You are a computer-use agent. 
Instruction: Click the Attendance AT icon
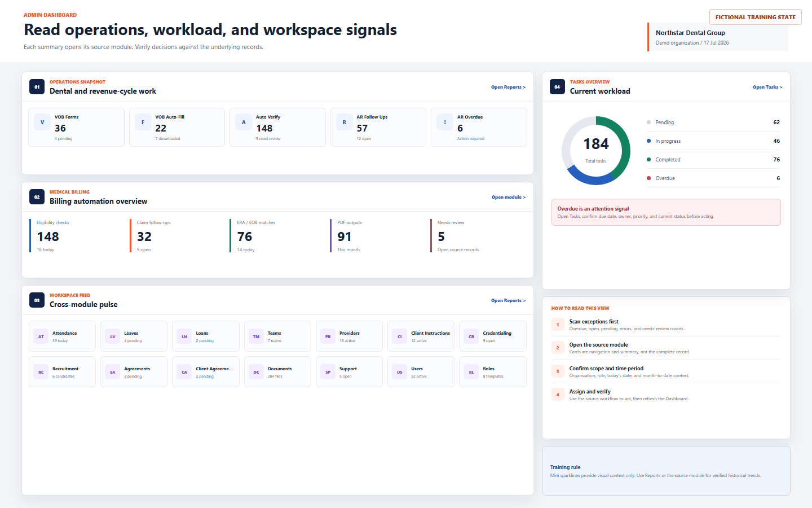[x=41, y=336]
